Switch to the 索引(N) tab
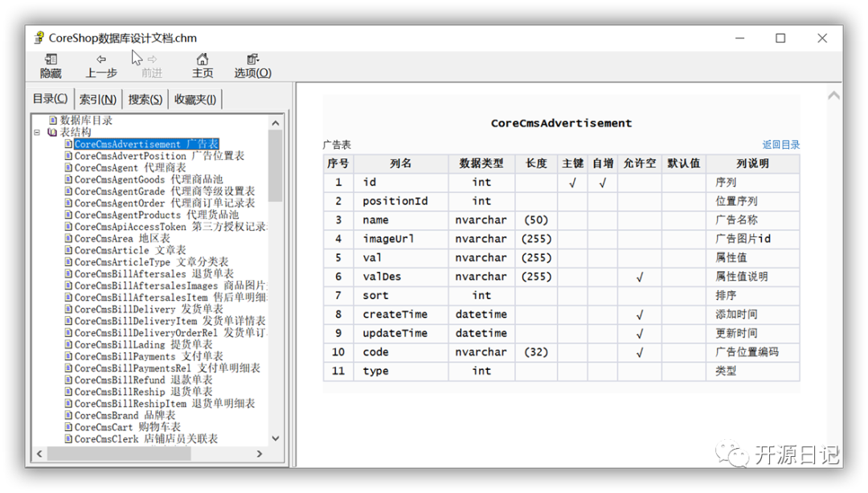Image resolution: width=868 pixels, height=493 pixels. 98,99
